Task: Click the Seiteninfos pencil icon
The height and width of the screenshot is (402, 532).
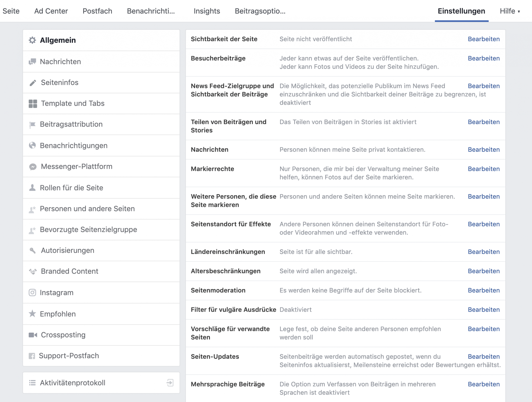Action: [x=33, y=83]
